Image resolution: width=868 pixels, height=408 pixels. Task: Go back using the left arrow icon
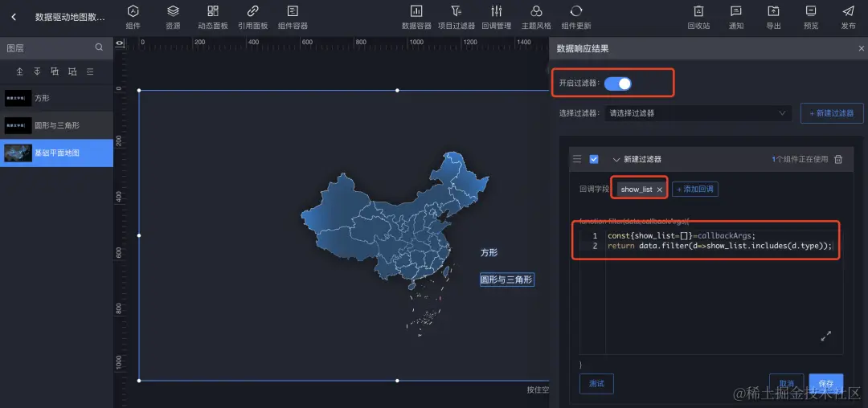[14, 17]
